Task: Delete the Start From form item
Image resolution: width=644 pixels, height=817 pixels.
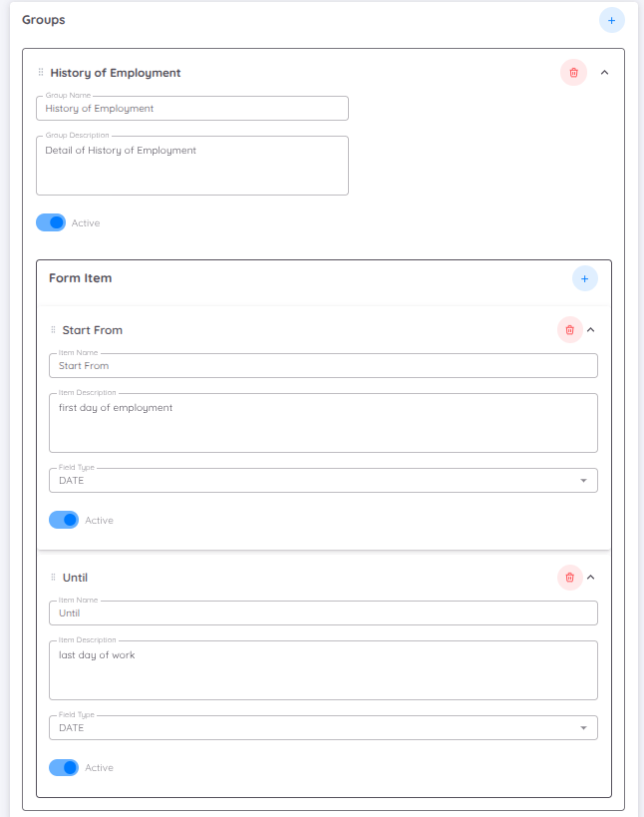Action: [x=569, y=329]
